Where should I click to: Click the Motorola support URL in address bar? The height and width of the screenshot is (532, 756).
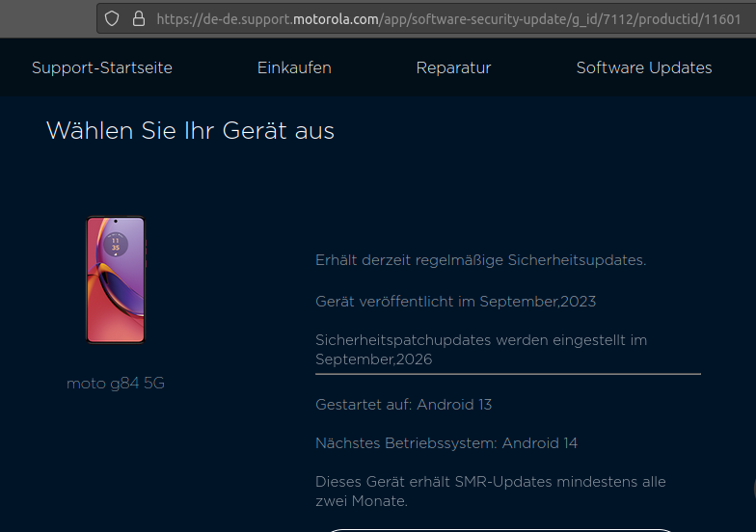coord(448,19)
